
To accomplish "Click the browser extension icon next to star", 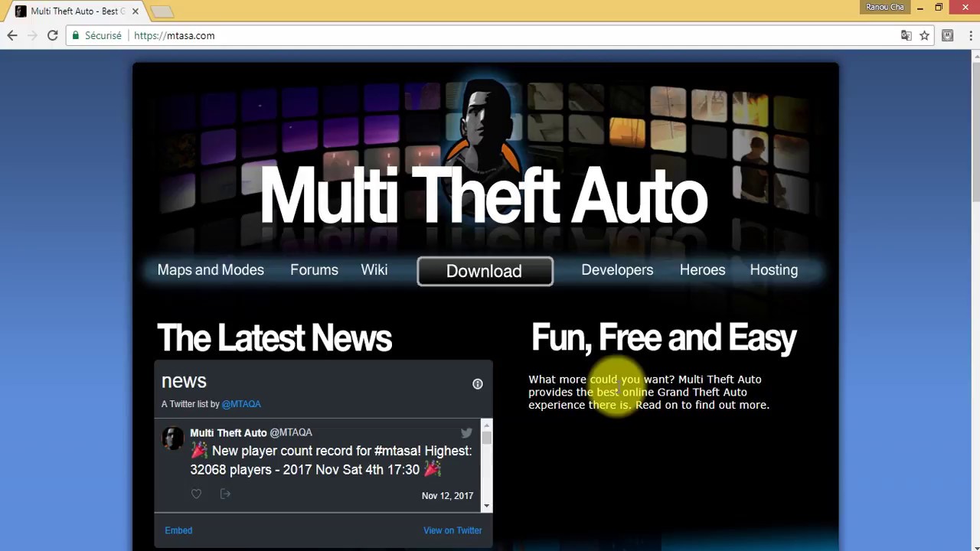I will click(x=947, y=35).
